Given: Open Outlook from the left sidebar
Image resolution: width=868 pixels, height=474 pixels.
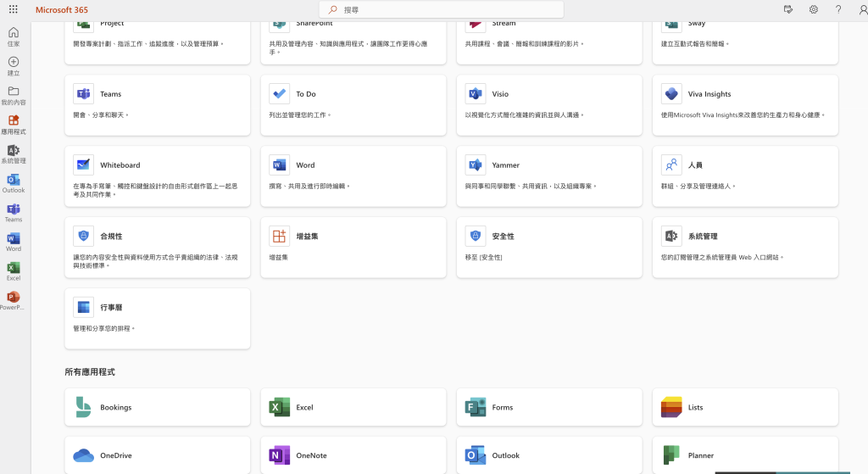Looking at the screenshot, I should tap(14, 183).
